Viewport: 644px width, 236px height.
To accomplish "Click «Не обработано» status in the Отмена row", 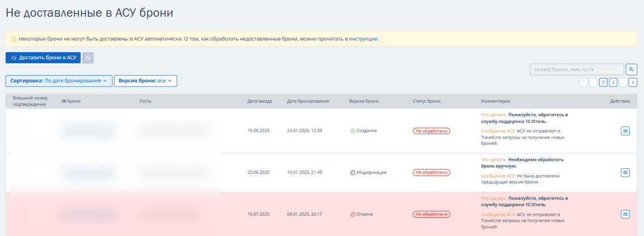I will pos(431,214).
